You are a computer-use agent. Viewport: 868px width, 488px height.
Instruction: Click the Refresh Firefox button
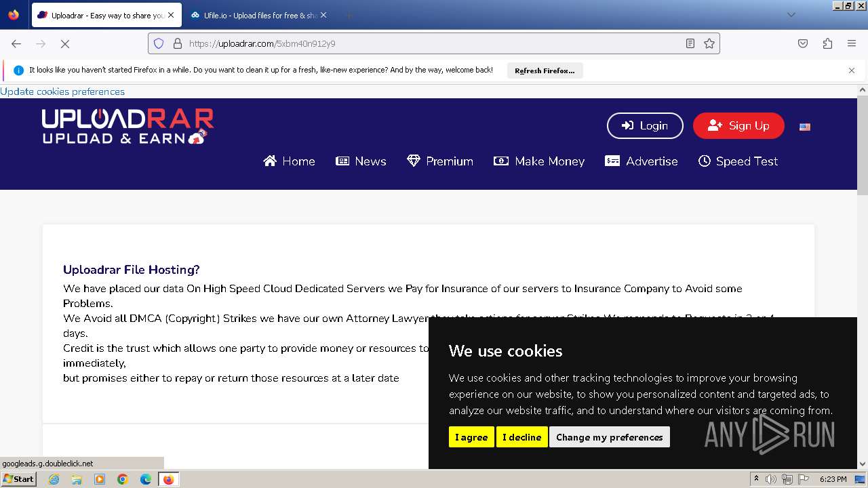click(x=545, y=70)
